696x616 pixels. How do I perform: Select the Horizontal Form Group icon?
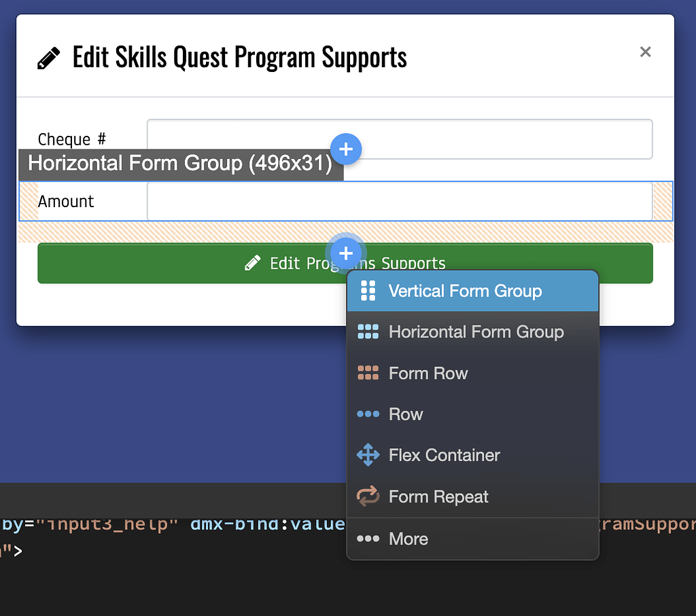point(368,332)
